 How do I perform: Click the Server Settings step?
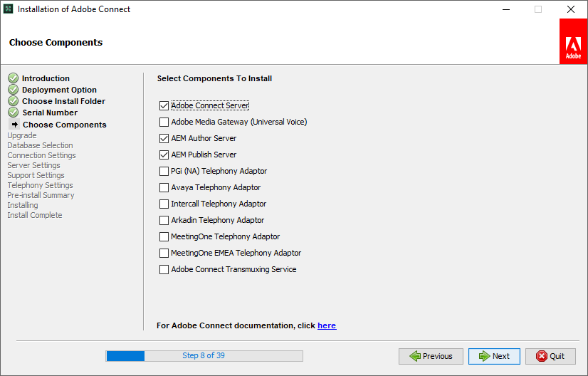[33, 165]
